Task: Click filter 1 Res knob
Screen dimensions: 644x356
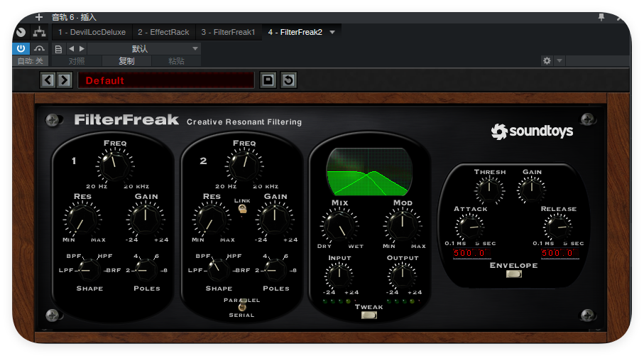Action: pyautogui.click(x=82, y=220)
